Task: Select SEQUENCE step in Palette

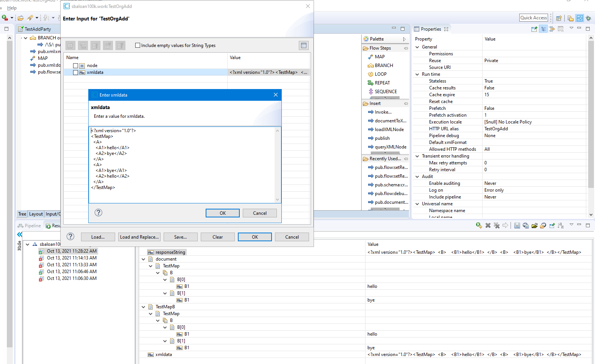Action: (386, 91)
